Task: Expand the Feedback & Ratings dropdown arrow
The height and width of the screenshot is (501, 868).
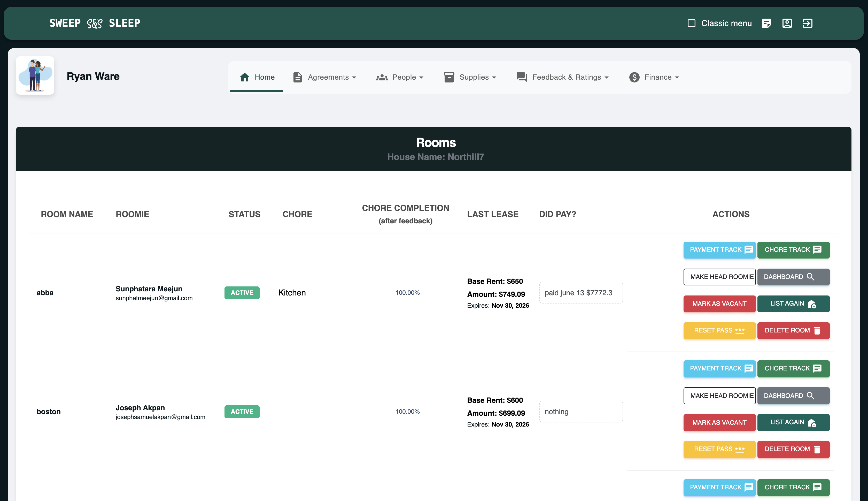Action: pos(606,77)
